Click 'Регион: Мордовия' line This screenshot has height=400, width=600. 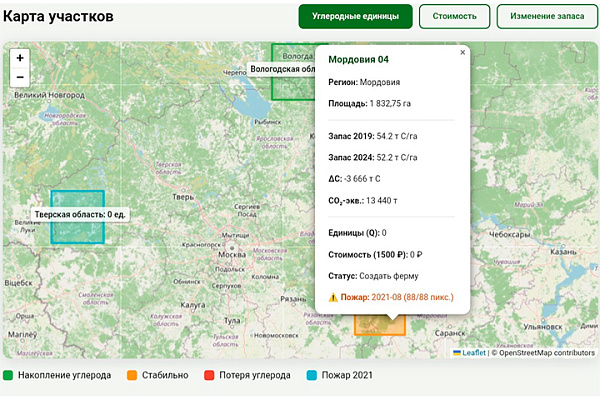[364, 82]
